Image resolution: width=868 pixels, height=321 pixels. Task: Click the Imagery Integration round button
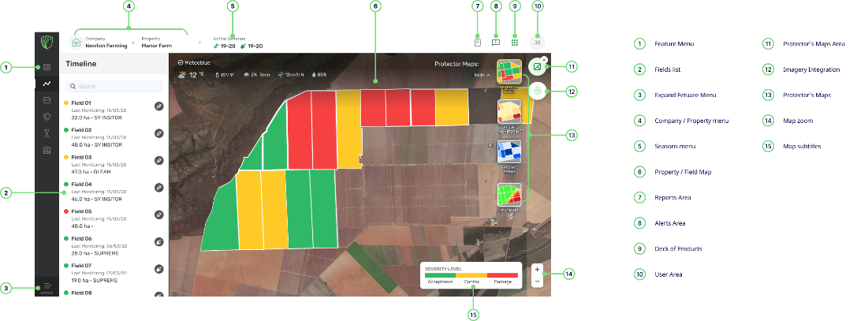(x=538, y=91)
